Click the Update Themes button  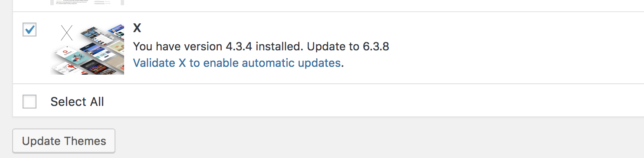pos(64,141)
